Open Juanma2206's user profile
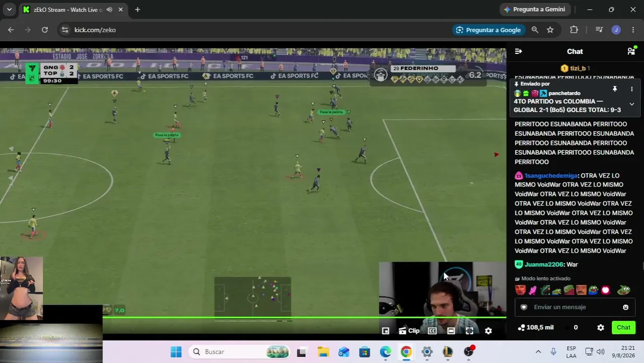 point(544,264)
